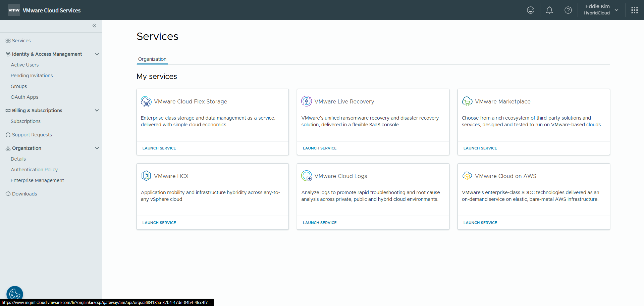The image size is (644, 306).
Task: Click the VMware Cloud Logs icon
Action: point(307,176)
